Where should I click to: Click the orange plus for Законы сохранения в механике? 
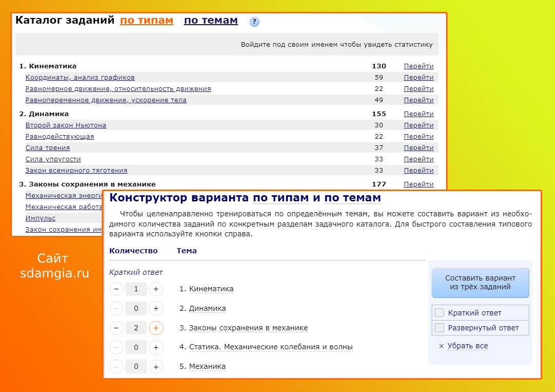pyautogui.click(x=156, y=328)
